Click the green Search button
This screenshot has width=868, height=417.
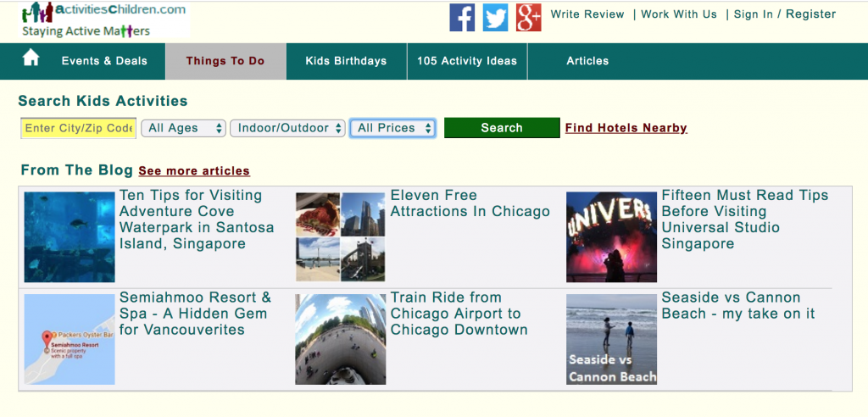(502, 128)
